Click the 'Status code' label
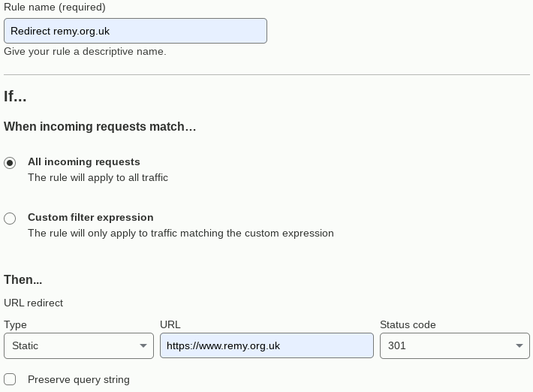The image size is (533, 392). (408, 324)
